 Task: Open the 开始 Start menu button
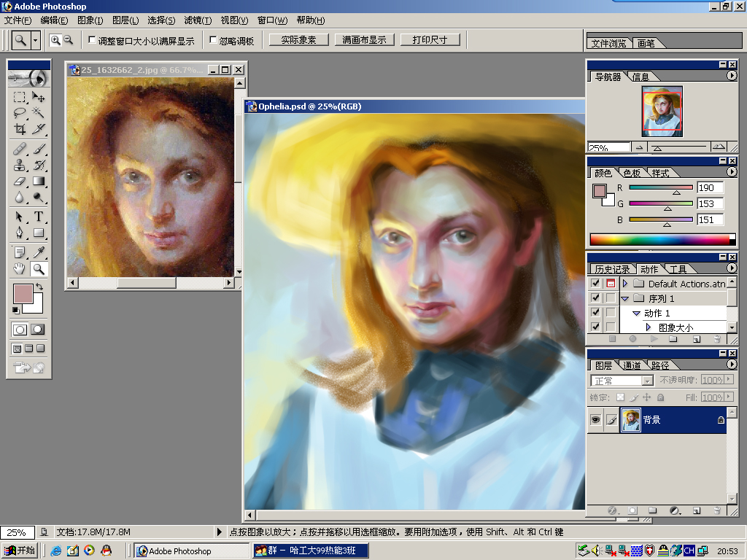[x=20, y=551]
